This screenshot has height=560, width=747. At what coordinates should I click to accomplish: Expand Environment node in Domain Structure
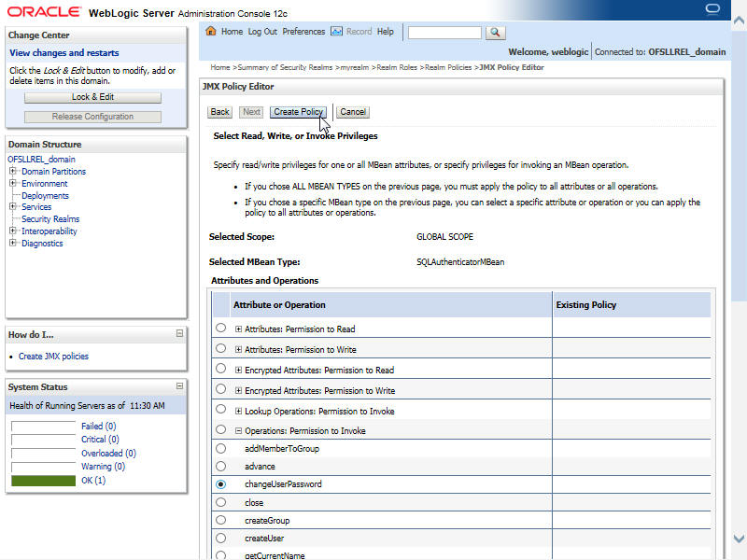click(x=13, y=184)
